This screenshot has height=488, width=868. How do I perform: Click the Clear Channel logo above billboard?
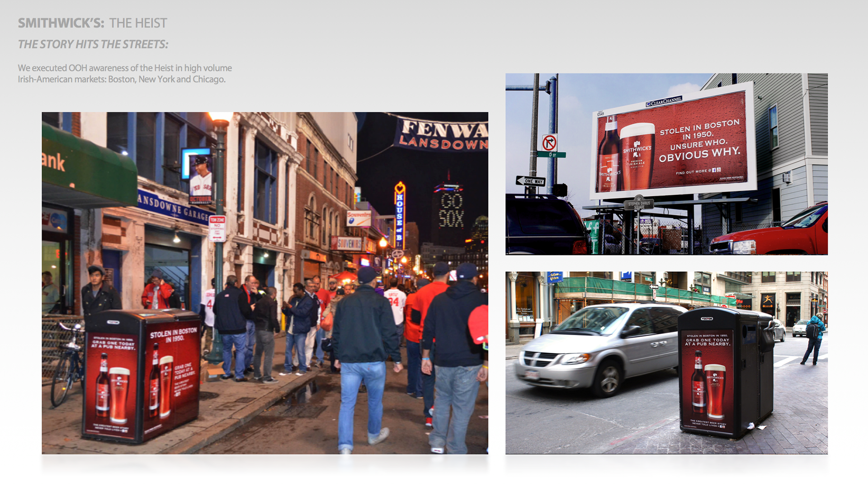(664, 101)
